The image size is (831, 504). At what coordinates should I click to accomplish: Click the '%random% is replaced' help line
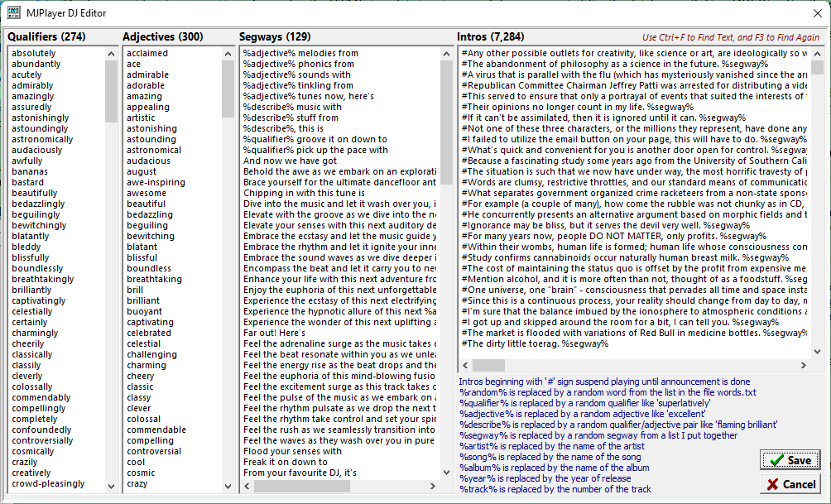click(x=608, y=393)
